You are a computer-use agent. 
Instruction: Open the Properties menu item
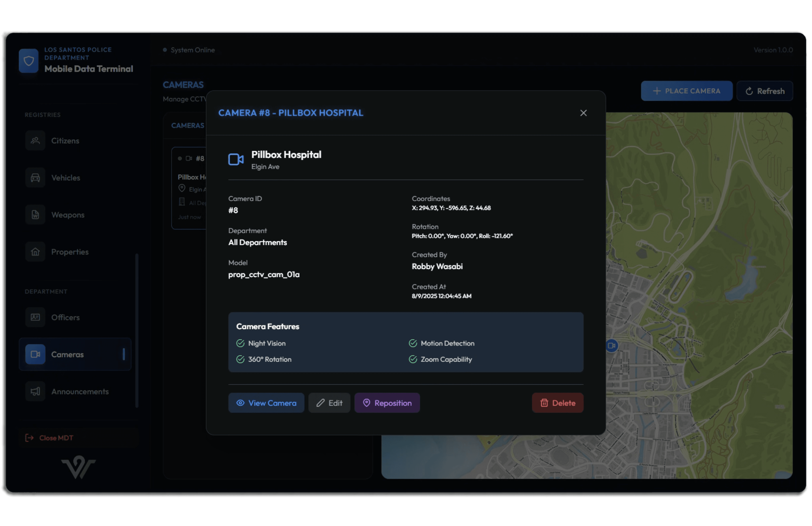coord(75,252)
